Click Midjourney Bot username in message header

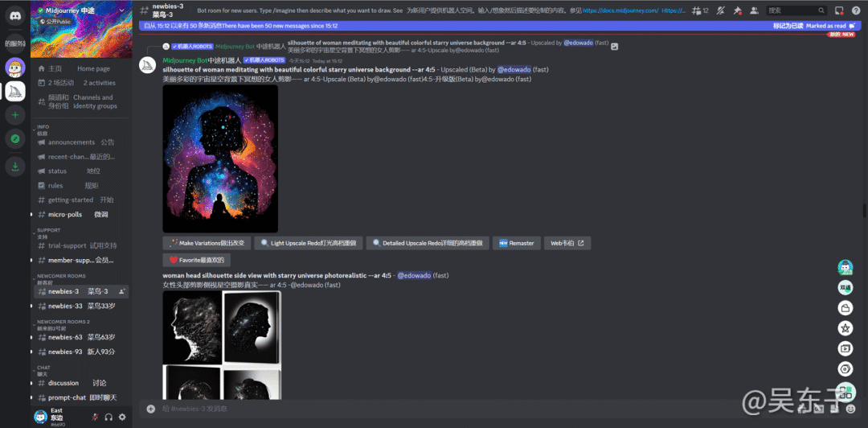coord(184,60)
